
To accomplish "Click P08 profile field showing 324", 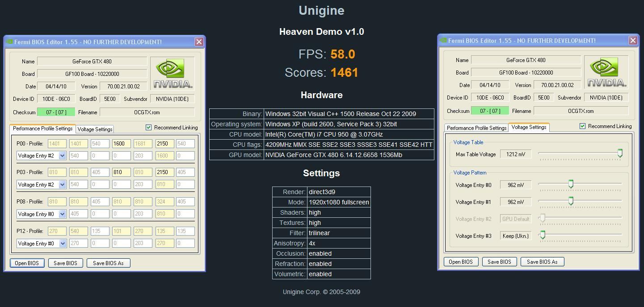I will (x=164, y=201).
